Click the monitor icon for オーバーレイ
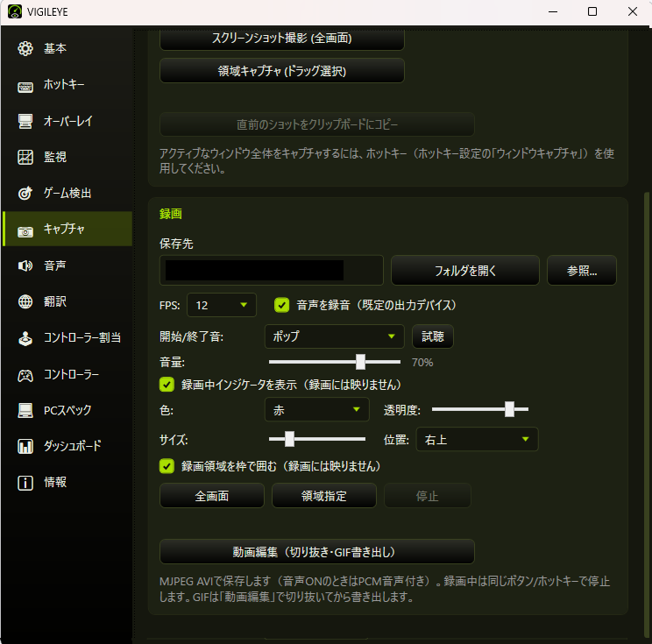652x644 pixels. [x=25, y=121]
